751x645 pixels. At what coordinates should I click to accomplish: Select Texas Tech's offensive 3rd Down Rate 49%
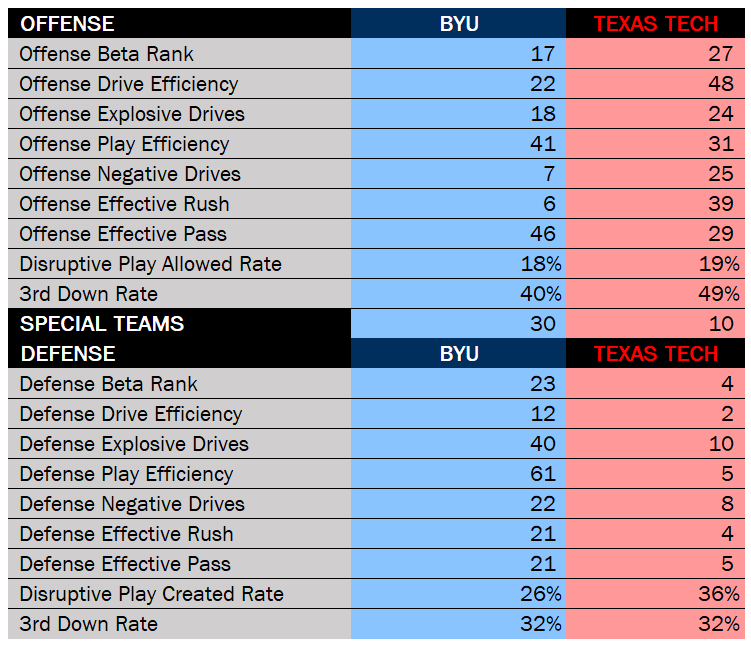717,294
